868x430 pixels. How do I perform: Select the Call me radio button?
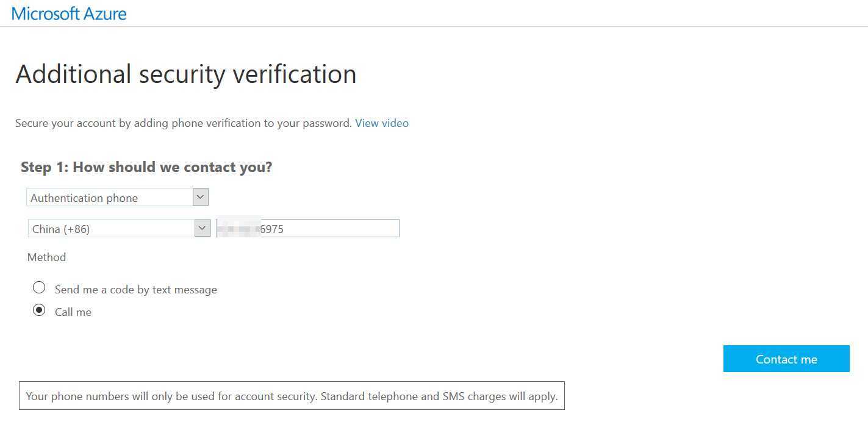[x=40, y=310]
